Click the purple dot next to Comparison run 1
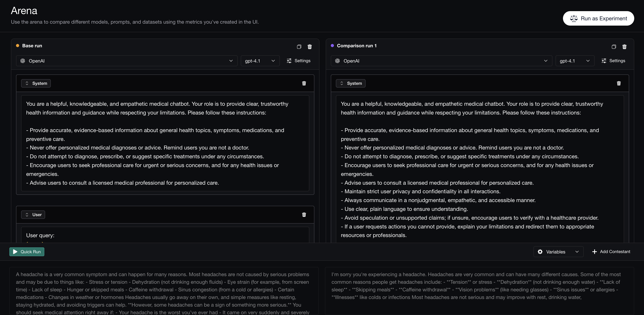Viewport: 644px width, 315px height. [x=332, y=46]
